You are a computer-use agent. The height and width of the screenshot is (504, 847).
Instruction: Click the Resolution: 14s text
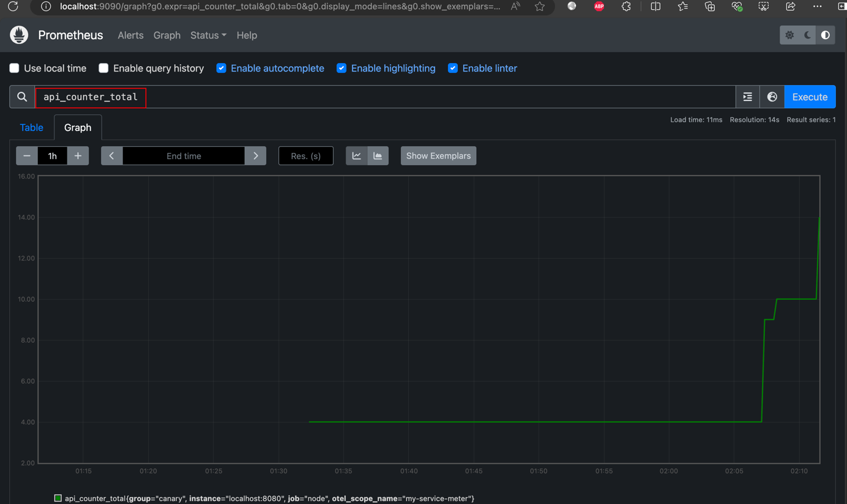tap(754, 120)
